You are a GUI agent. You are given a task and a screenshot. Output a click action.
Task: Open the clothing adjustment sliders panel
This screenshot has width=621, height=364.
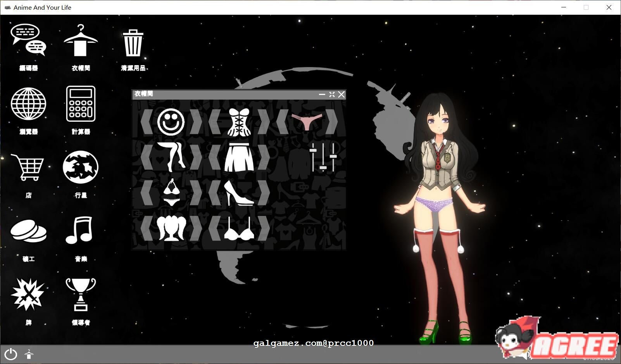coord(323,156)
